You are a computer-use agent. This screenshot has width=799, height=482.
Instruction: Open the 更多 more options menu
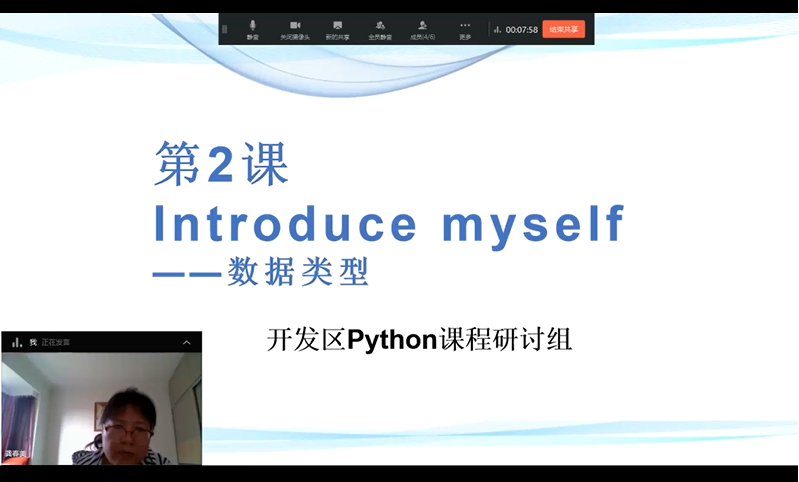[x=465, y=28]
